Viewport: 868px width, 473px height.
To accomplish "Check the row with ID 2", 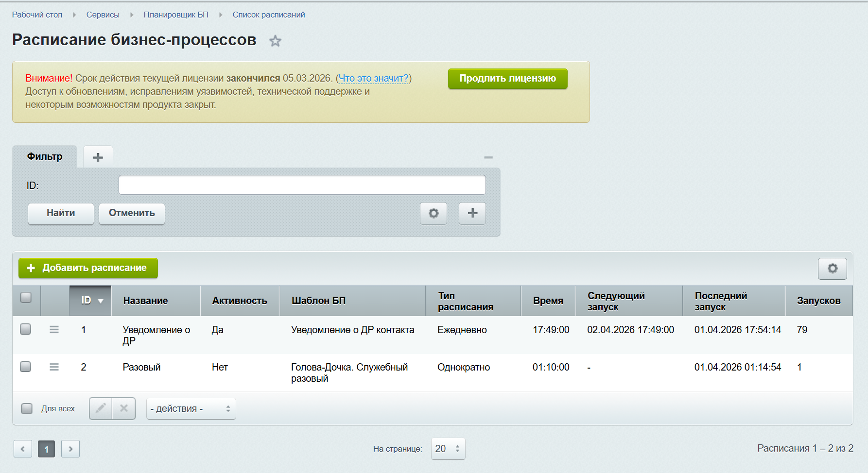I will (x=25, y=367).
